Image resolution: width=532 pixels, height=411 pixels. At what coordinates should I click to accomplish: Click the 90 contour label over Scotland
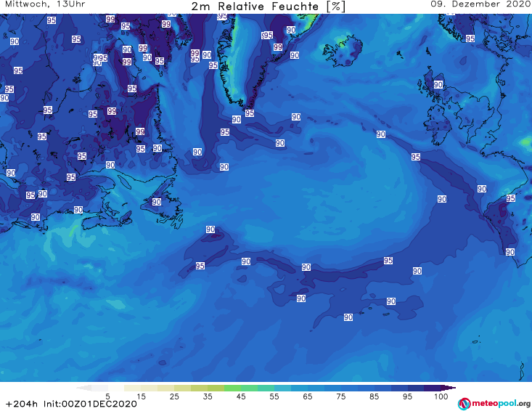(438, 84)
